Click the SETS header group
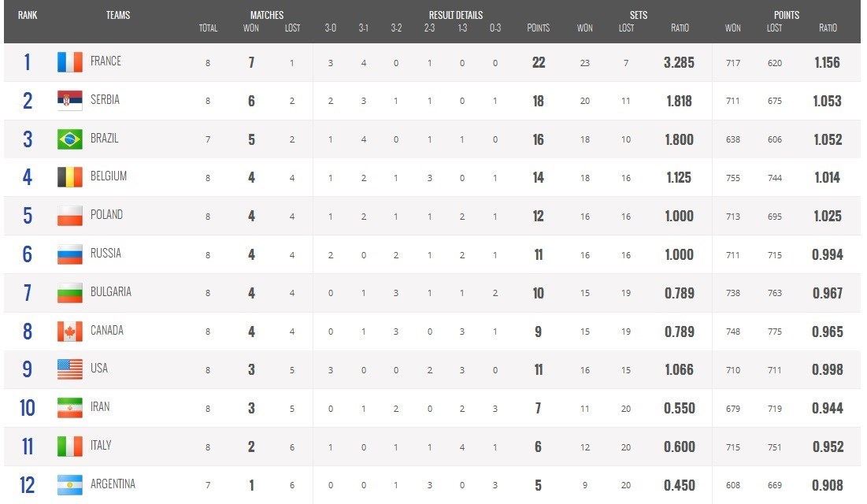Image resolution: width=867 pixels, height=504 pixels. 638,15
